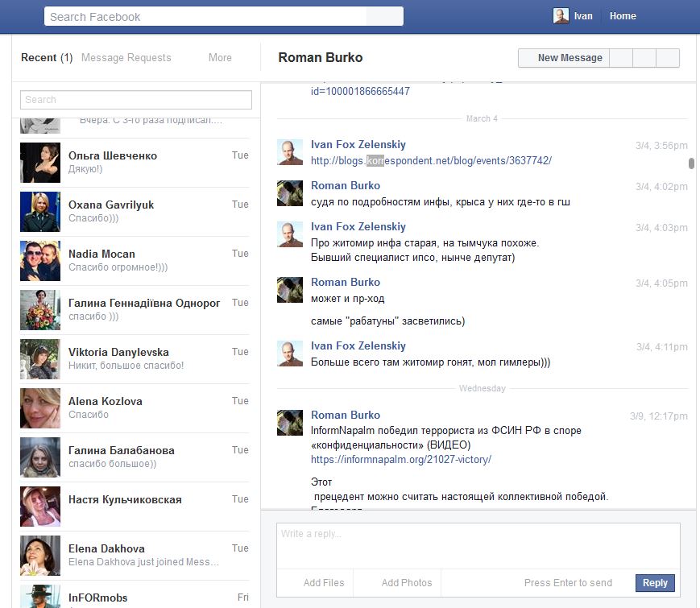Image resolution: width=700 pixels, height=608 pixels.
Task: Open the informnapalm.org 21027-victory link
Action: click(401, 460)
